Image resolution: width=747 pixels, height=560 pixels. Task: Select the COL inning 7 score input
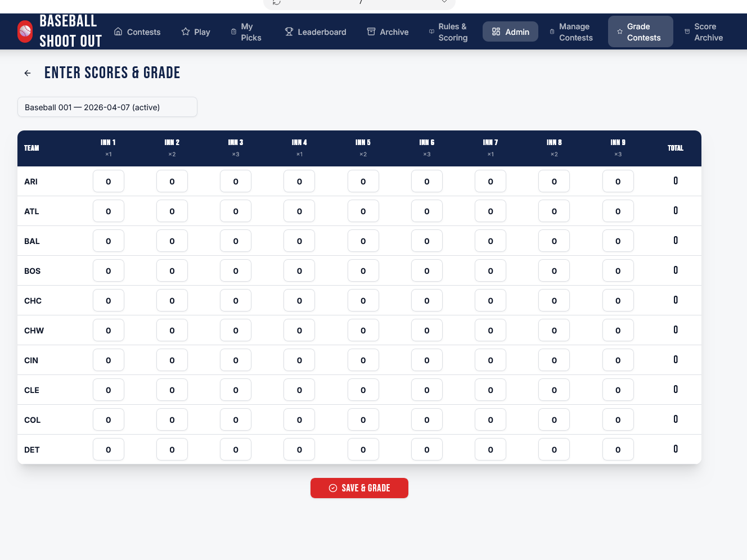(490, 420)
